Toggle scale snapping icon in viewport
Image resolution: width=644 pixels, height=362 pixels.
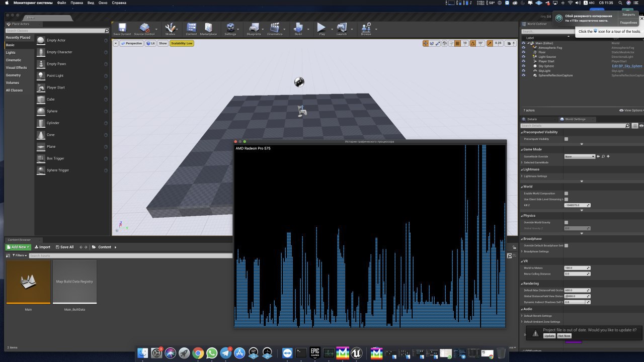pyautogui.click(x=490, y=43)
